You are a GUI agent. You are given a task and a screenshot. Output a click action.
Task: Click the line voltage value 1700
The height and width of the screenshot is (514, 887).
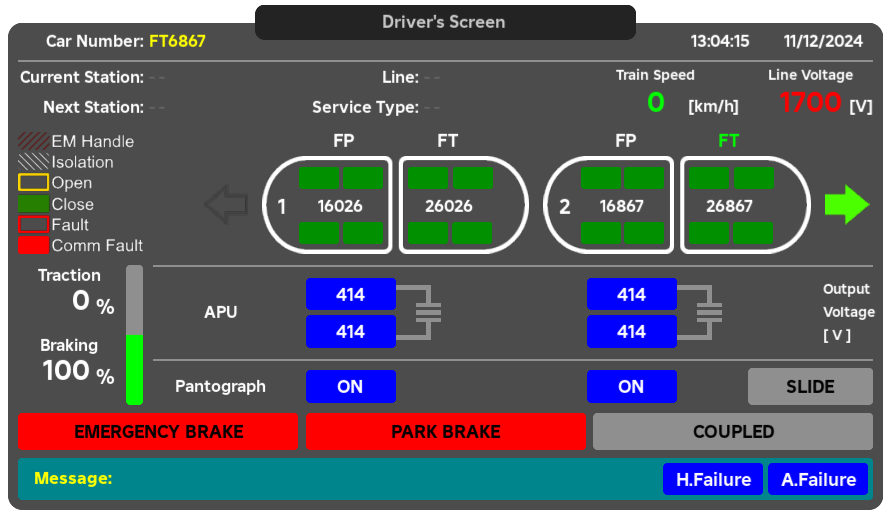(810, 102)
